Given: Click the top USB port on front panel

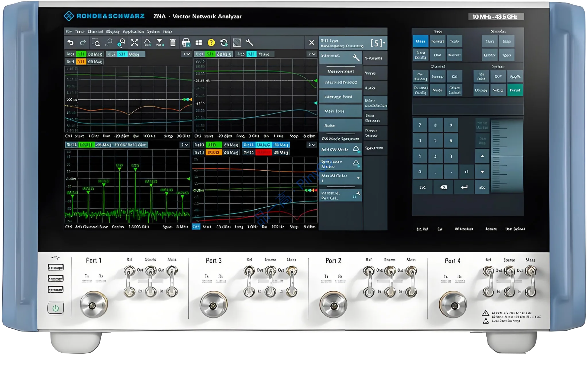Looking at the screenshot, I should (56, 268).
